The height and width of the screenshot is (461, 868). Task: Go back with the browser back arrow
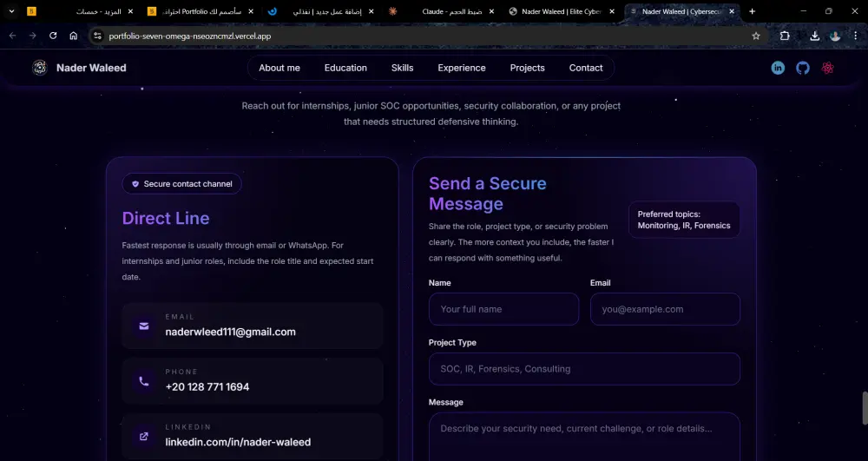click(x=12, y=36)
